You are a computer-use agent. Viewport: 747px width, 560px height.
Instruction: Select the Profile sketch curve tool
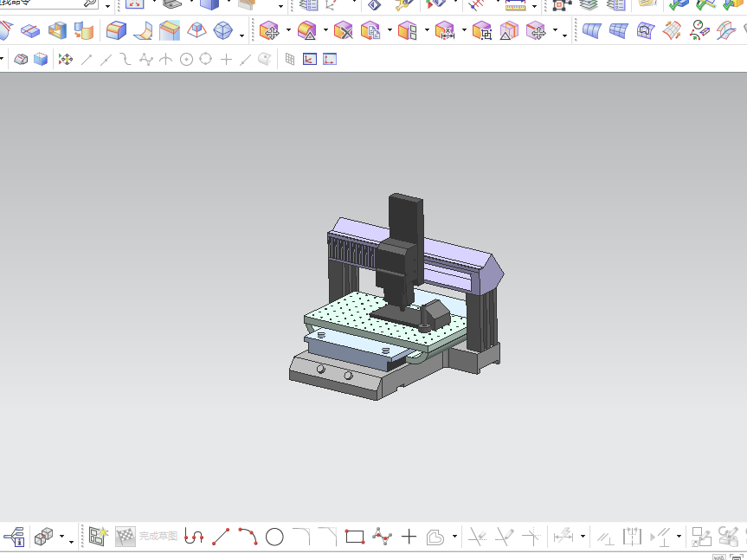pos(193,537)
